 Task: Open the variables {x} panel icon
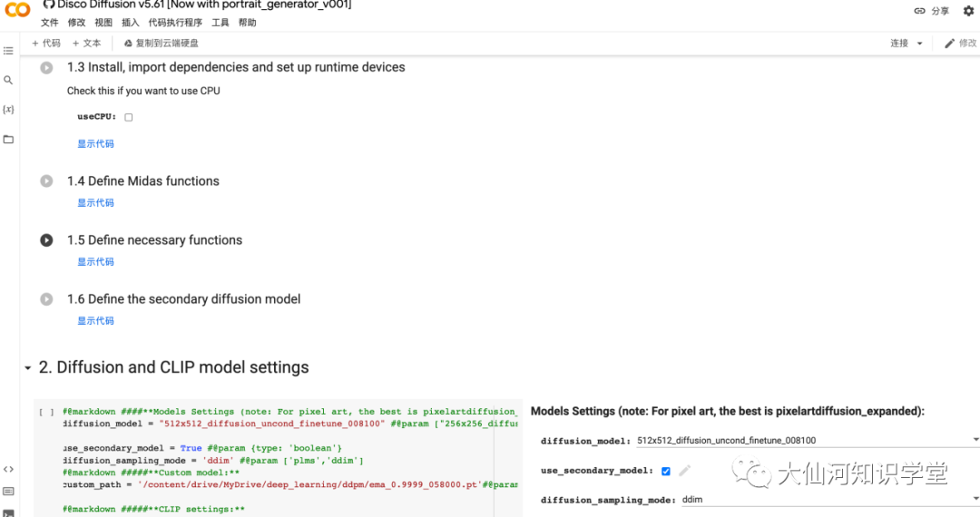(8, 110)
